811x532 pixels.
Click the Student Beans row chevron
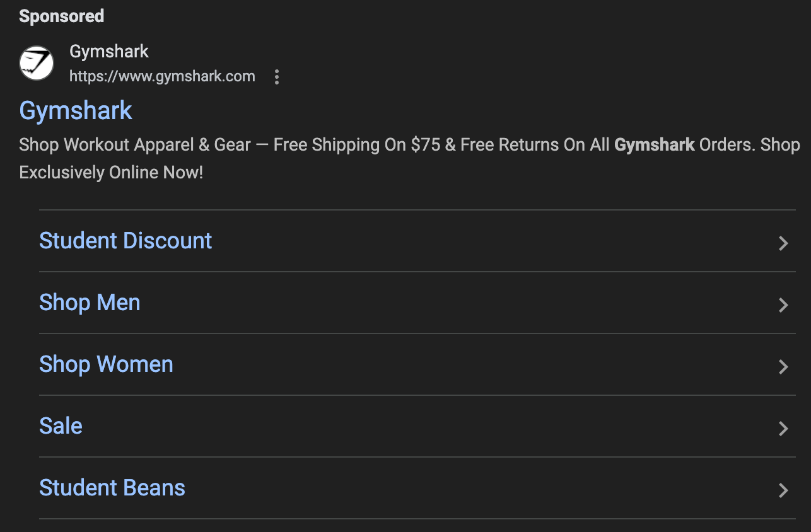(x=783, y=490)
